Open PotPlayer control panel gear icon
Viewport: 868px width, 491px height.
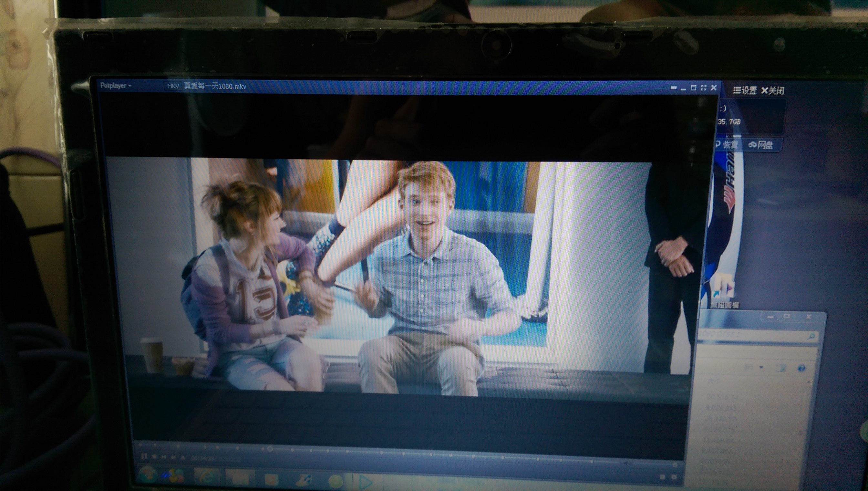(674, 477)
